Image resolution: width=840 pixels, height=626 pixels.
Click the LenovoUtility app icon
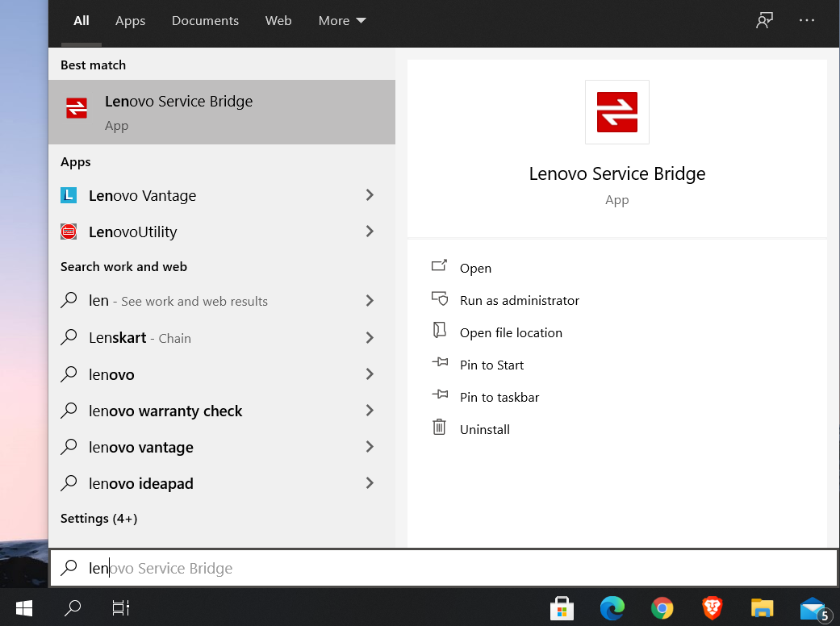(x=69, y=232)
